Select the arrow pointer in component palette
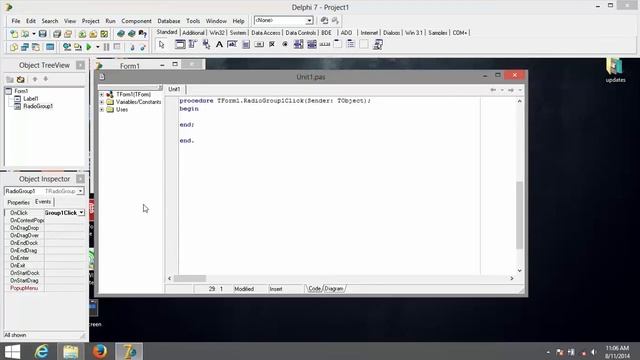 point(162,44)
